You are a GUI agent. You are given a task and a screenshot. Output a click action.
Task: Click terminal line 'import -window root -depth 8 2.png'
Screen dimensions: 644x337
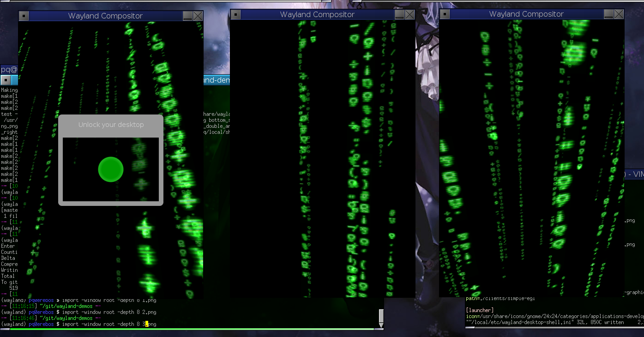click(109, 312)
